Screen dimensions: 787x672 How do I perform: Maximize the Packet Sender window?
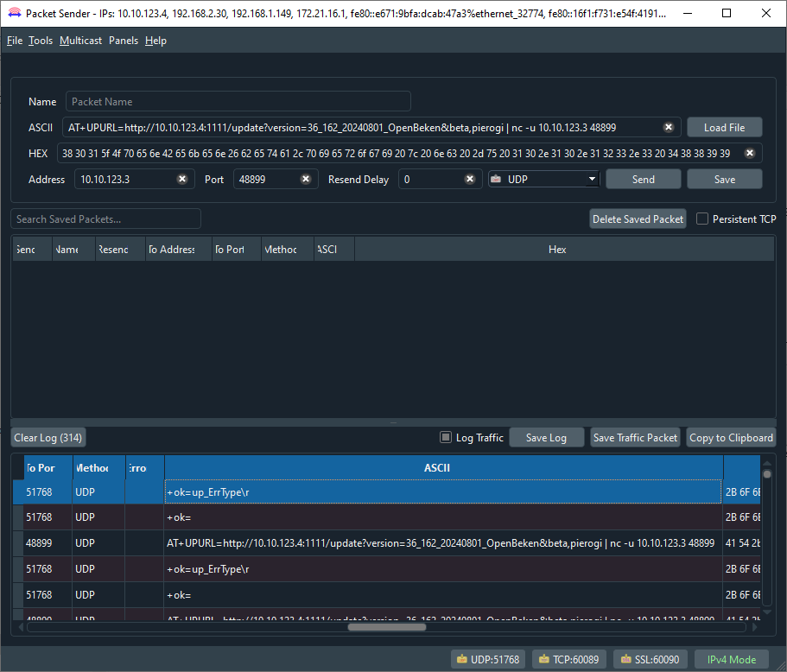point(727,13)
